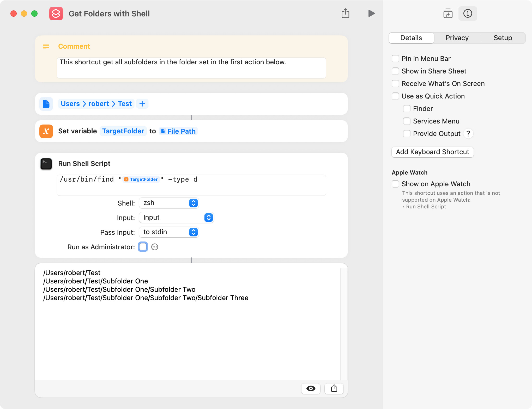Maximize the window with the green button
Image resolution: width=532 pixels, height=409 pixels.
[34, 14]
